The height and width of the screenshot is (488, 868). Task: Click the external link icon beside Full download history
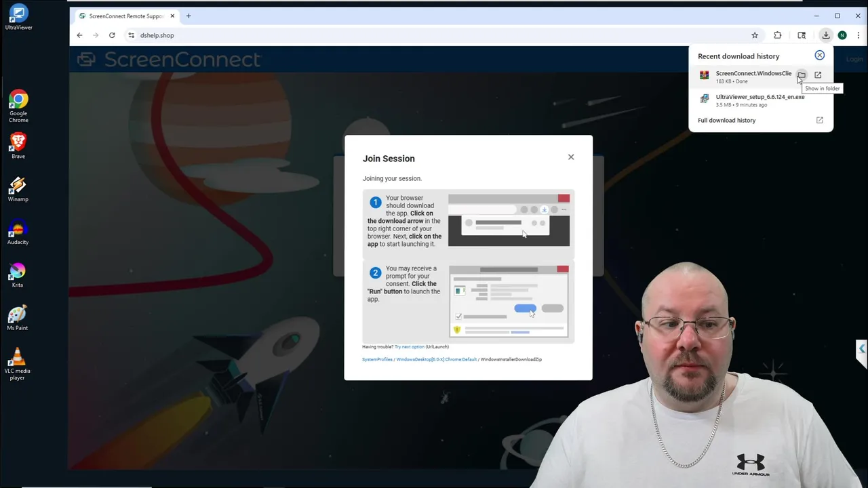pos(819,121)
